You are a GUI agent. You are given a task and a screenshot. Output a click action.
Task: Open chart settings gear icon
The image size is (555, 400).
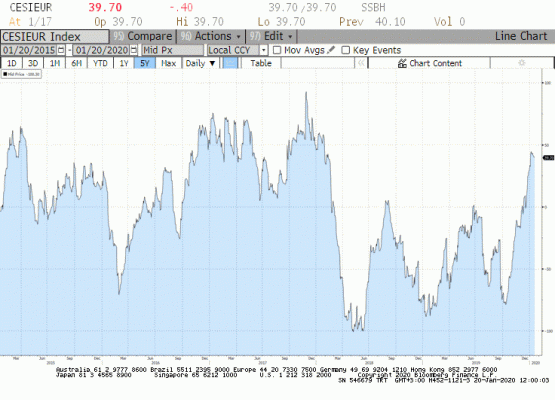click(521, 63)
